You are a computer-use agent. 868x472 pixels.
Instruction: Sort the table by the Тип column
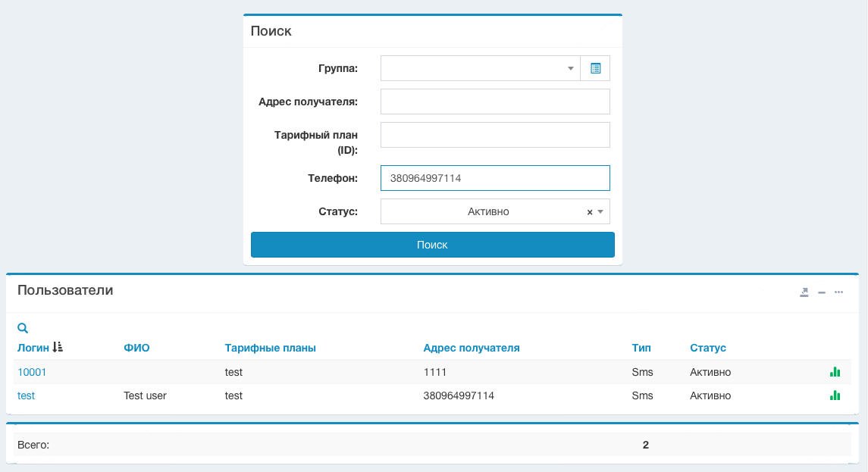(x=641, y=348)
